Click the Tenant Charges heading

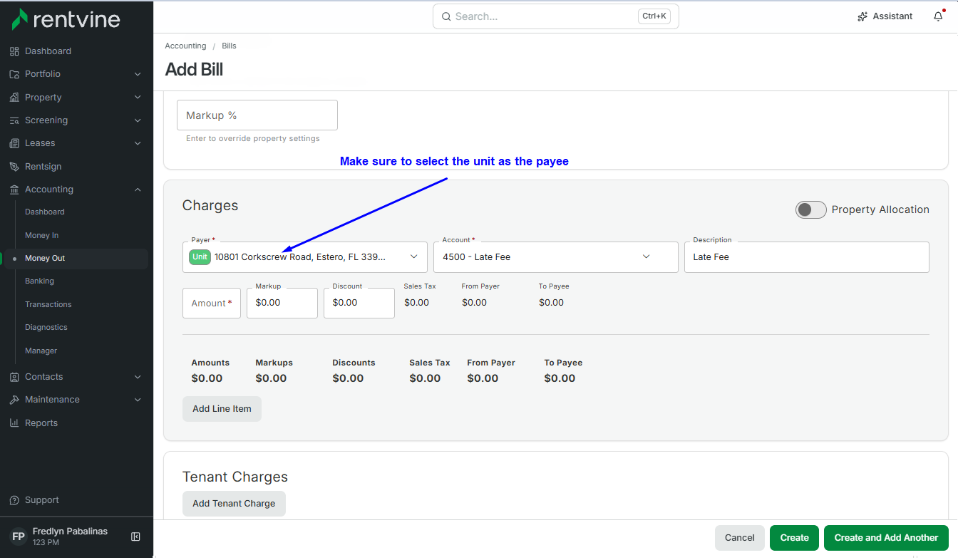coord(235,477)
